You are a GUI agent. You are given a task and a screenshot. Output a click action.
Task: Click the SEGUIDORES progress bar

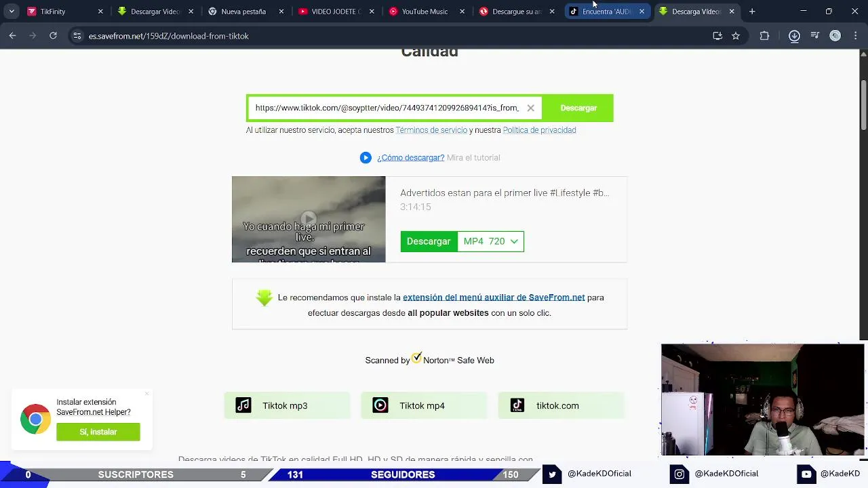[403, 474]
